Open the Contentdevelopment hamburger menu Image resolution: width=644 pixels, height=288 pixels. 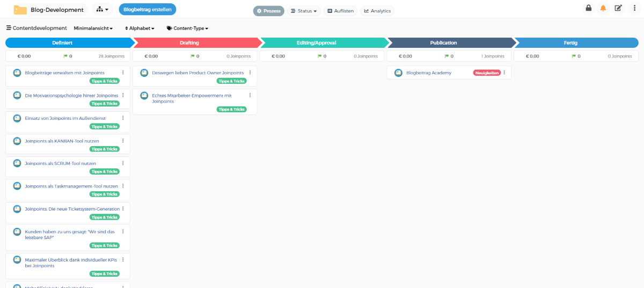click(9, 28)
